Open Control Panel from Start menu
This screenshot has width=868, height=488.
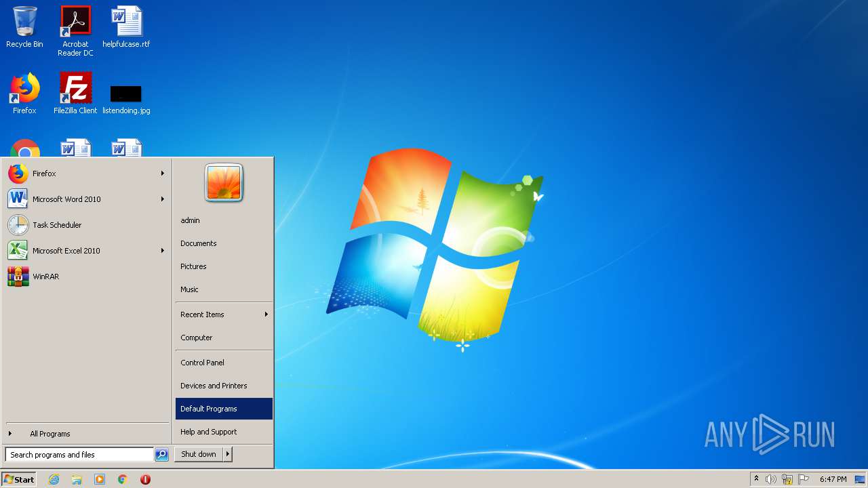(x=224, y=363)
